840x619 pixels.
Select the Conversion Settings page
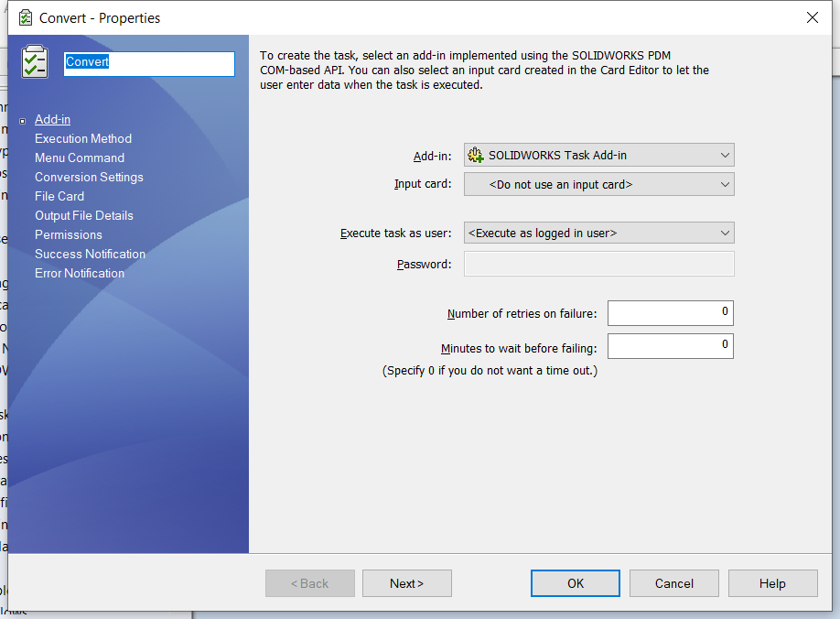pyautogui.click(x=89, y=178)
